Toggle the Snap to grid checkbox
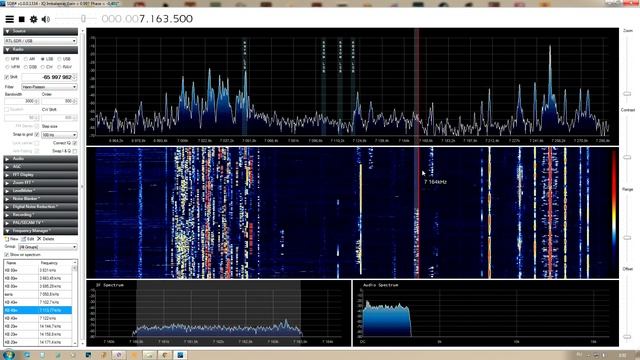Image resolution: width=640 pixels, height=360 pixels. point(37,134)
